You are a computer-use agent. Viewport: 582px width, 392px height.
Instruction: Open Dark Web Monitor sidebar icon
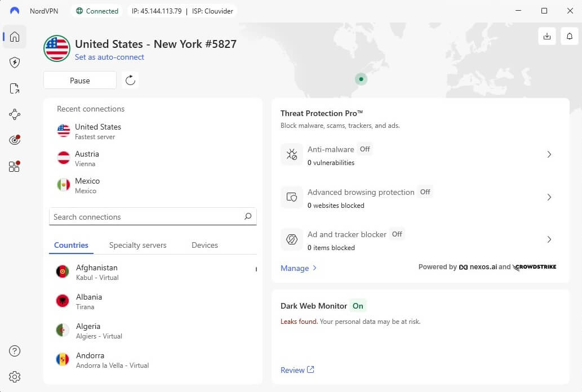click(x=14, y=140)
